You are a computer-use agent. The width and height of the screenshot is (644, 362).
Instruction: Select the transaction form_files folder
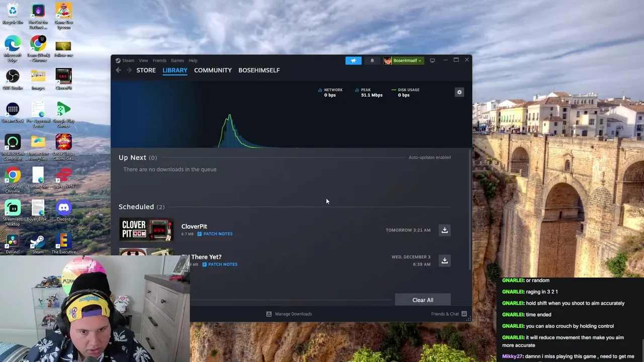(38, 147)
